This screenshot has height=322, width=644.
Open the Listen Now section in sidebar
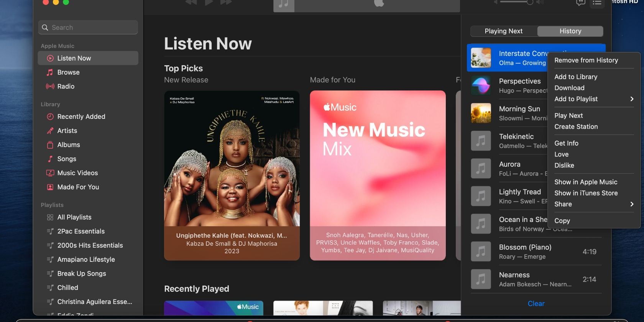pyautogui.click(x=88, y=58)
